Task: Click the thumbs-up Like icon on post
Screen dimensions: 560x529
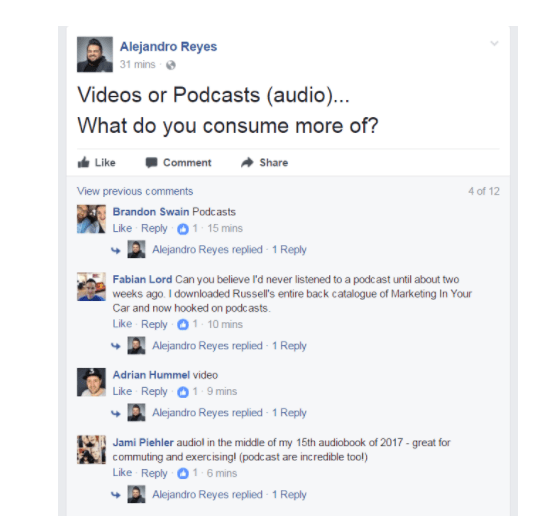Action: tap(83, 163)
